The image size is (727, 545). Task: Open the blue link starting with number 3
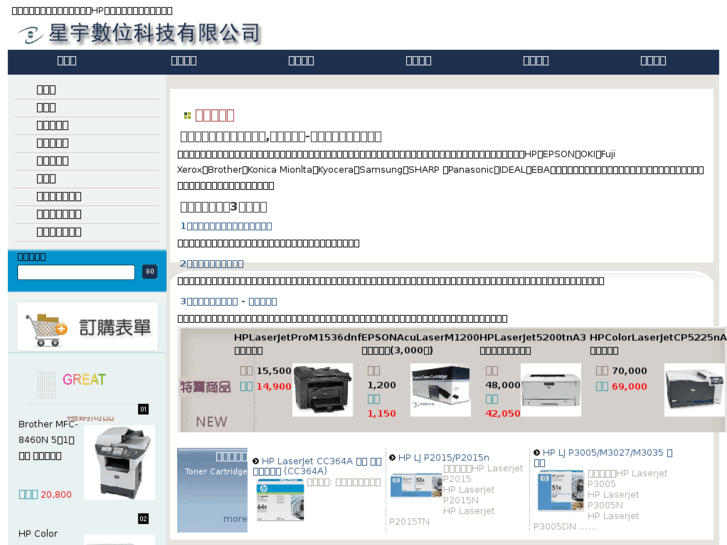click(x=229, y=301)
